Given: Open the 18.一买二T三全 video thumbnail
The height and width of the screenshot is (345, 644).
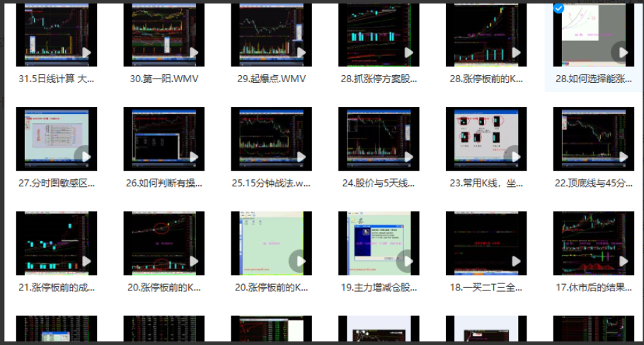Looking at the screenshot, I should tap(486, 243).
